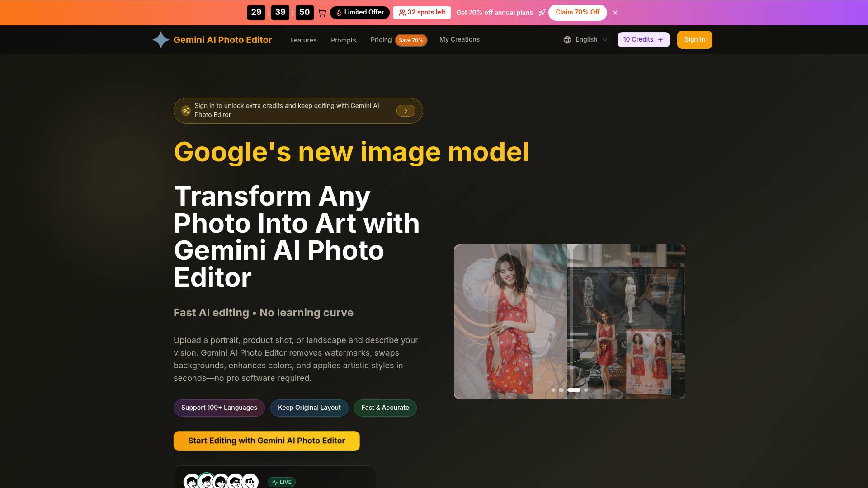Select the Gemini AI Photo Editor sparkle logo
Image resolution: width=868 pixels, height=488 pixels.
click(160, 39)
